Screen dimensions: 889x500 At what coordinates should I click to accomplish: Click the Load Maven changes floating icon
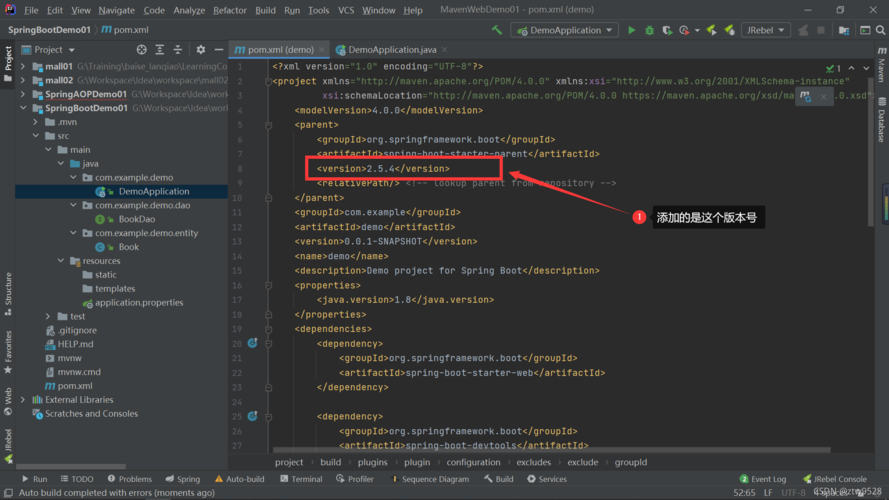point(805,96)
